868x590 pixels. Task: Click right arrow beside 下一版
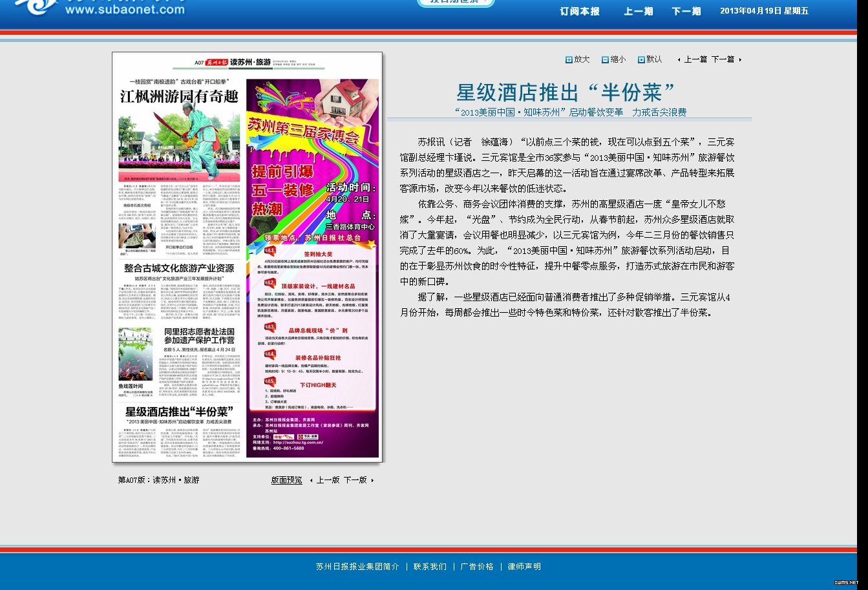(x=372, y=480)
